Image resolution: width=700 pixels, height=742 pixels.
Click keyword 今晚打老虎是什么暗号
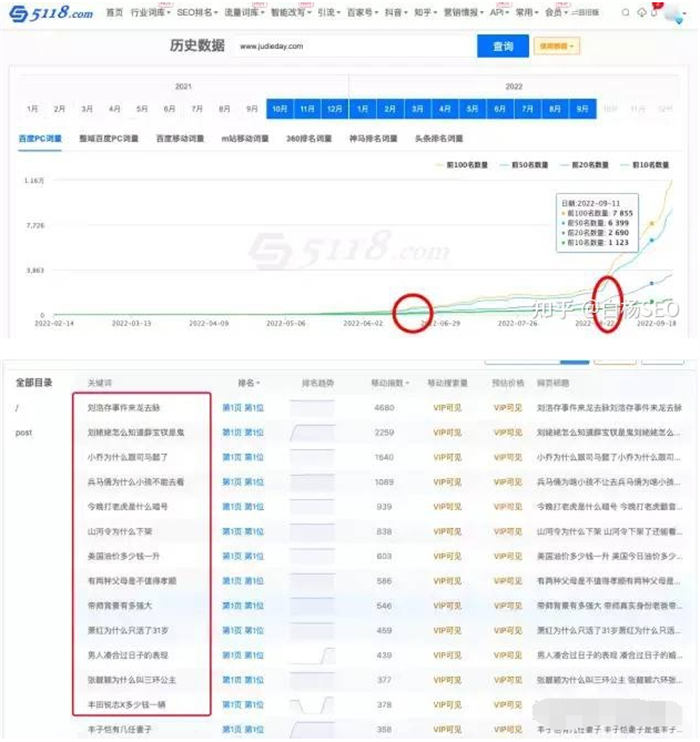click(x=127, y=507)
